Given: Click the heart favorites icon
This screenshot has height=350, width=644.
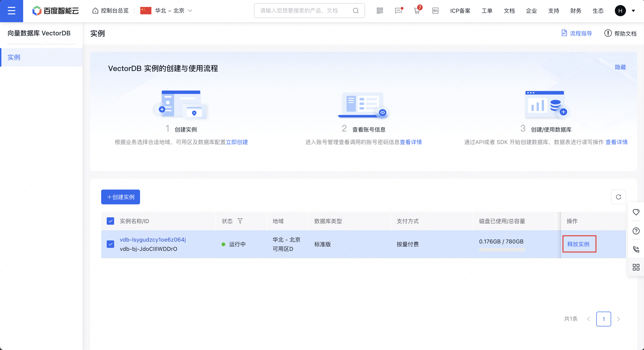Looking at the screenshot, I should [x=636, y=212].
